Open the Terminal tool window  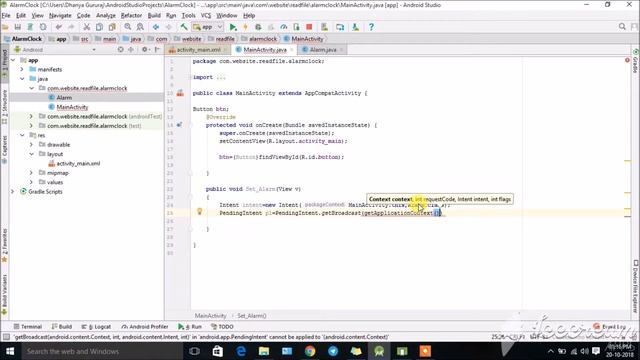[x=28, y=327]
